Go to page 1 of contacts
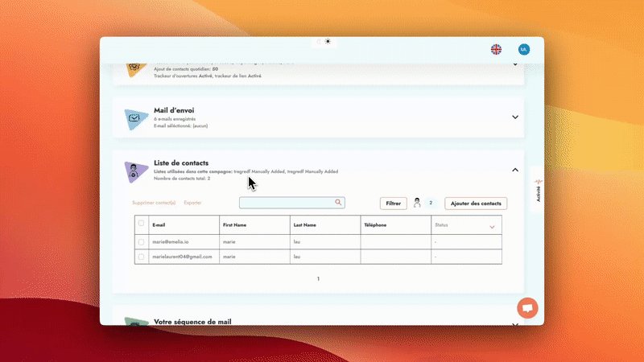644x362 pixels. (x=318, y=278)
